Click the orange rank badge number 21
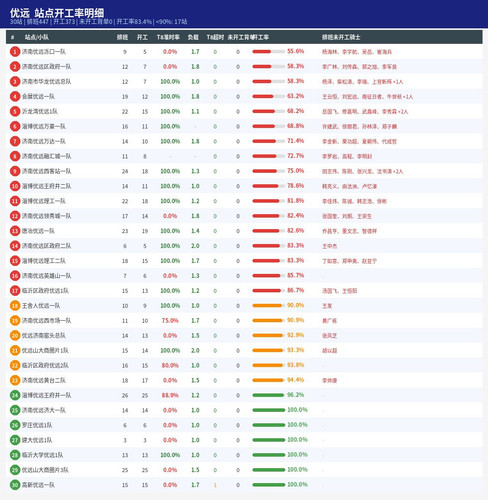 pos(15,350)
